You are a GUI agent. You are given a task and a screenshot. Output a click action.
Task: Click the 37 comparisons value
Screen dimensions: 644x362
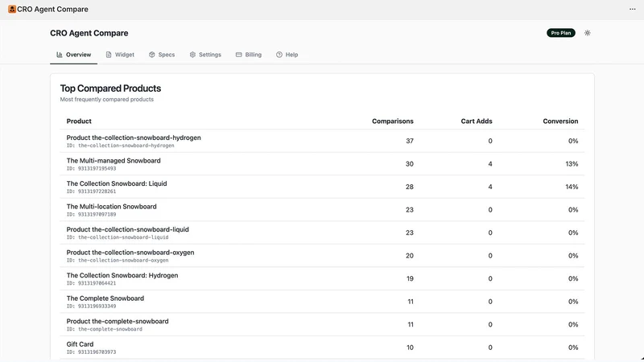410,141
